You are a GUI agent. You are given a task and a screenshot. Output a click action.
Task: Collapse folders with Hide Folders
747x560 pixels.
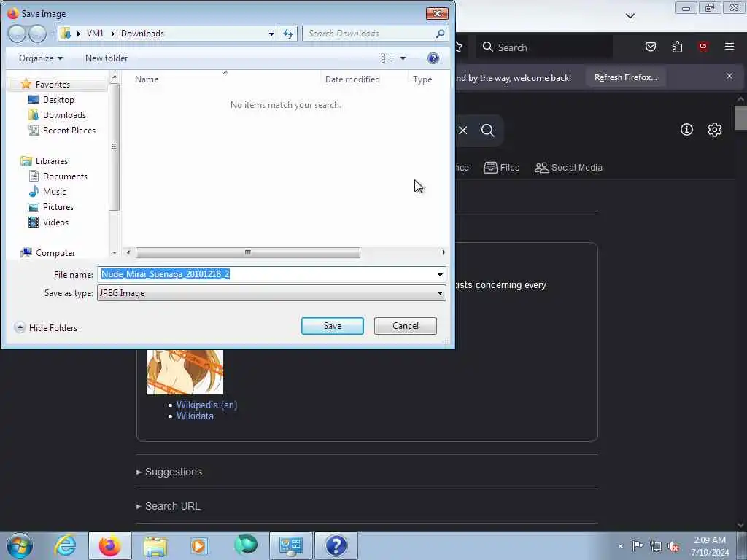pos(46,327)
